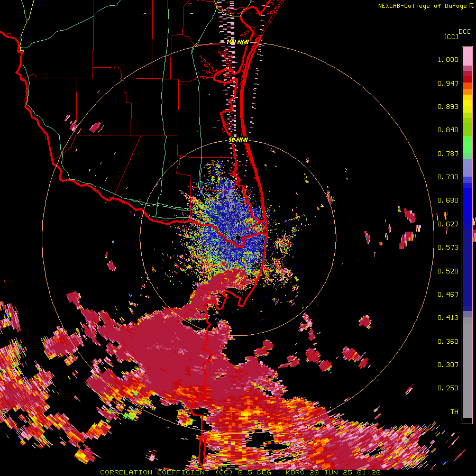Select the 0.840 legend value
The width and height of the screenshot is (476, 476).
click(448, 130)
